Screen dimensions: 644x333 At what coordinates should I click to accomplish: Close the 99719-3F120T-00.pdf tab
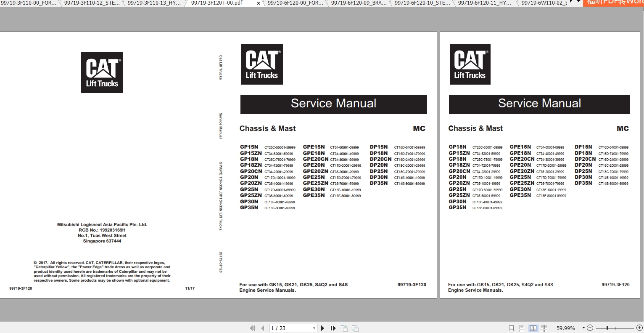[258, 3]
